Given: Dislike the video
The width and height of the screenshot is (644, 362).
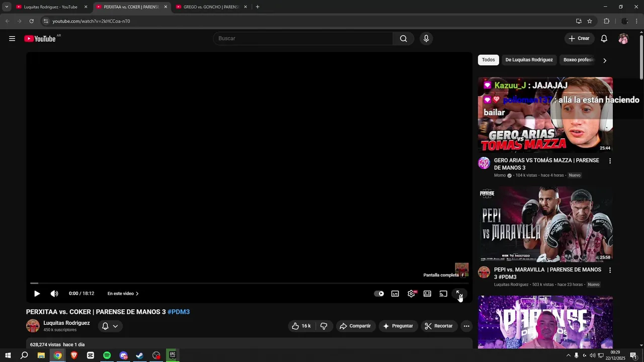Looking at the screenshot, I should click(324, 326).
